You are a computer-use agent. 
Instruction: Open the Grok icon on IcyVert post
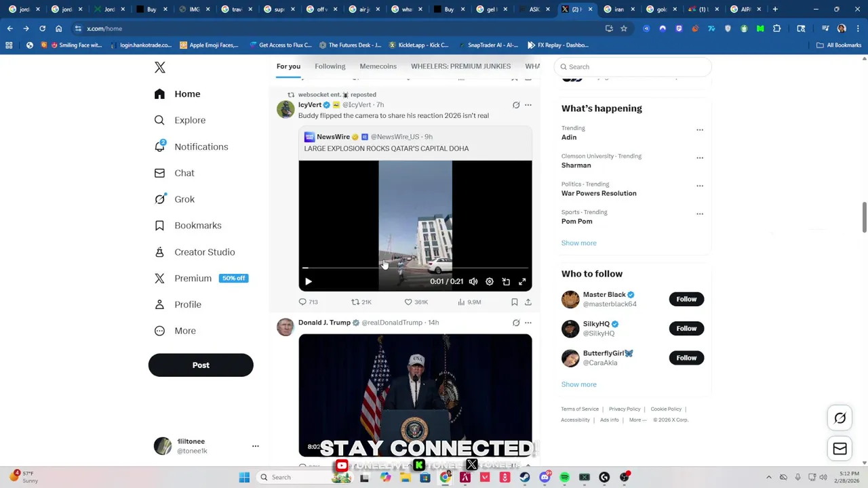point(516,105)
